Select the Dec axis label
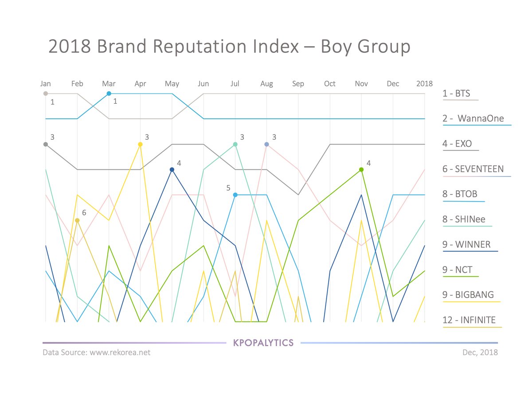Viewport: 532px width, 399px height. click(393, 84)
